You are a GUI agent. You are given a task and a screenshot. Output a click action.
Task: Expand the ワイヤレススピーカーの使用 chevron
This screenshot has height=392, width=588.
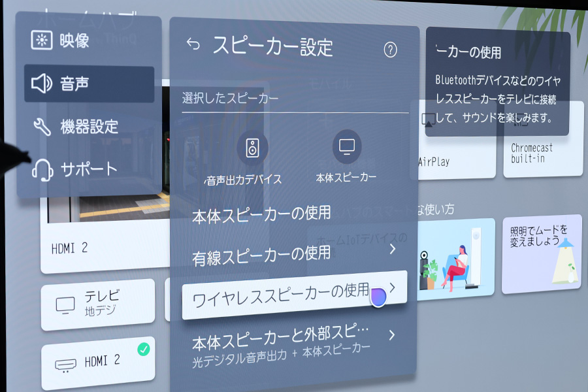[x=392, y=287]
